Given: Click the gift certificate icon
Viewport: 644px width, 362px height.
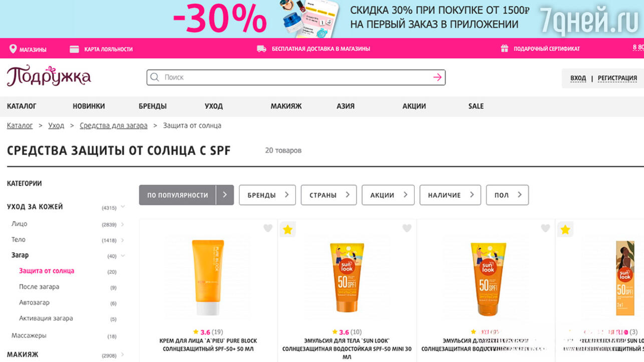Looking at the screenshot, I should point(504,49).
